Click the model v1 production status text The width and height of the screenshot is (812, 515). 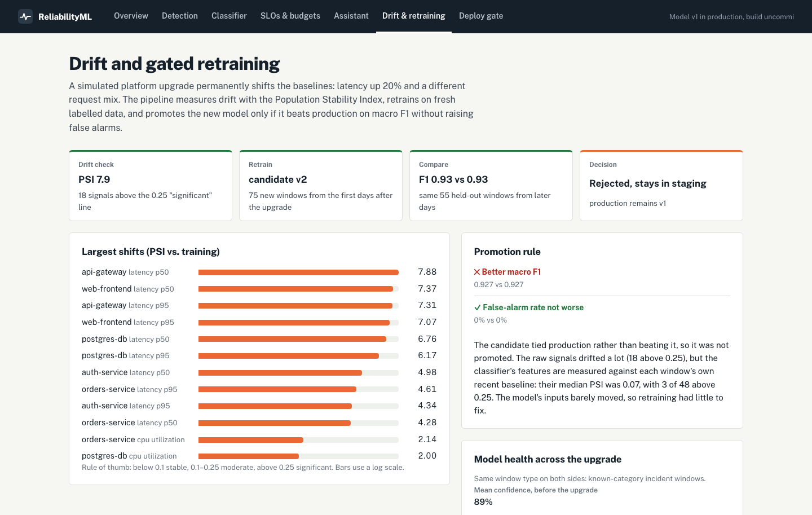[x=731, y=17]
